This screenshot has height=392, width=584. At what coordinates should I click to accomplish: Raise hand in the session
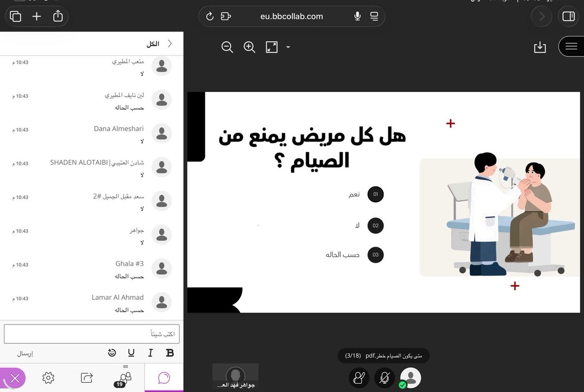359,378
